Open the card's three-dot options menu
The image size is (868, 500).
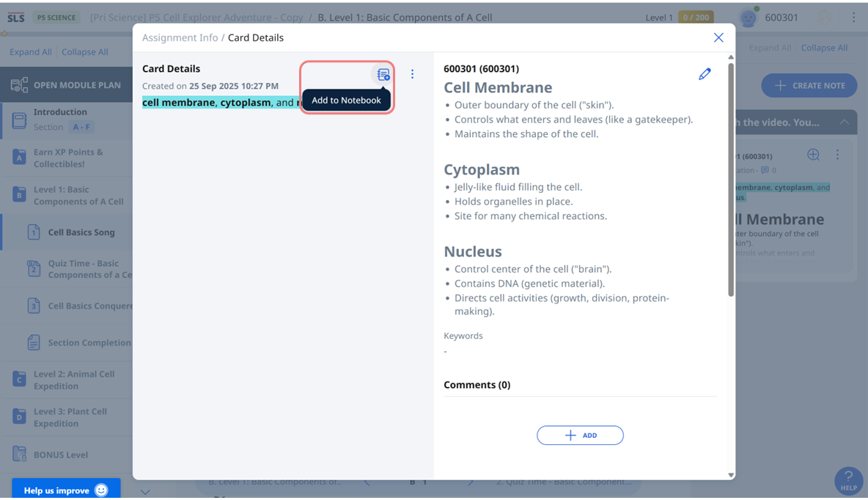click(412, 74)
